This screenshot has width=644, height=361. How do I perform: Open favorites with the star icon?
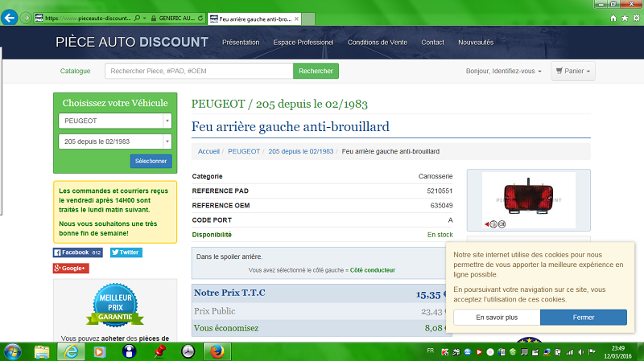coord(625,18)
